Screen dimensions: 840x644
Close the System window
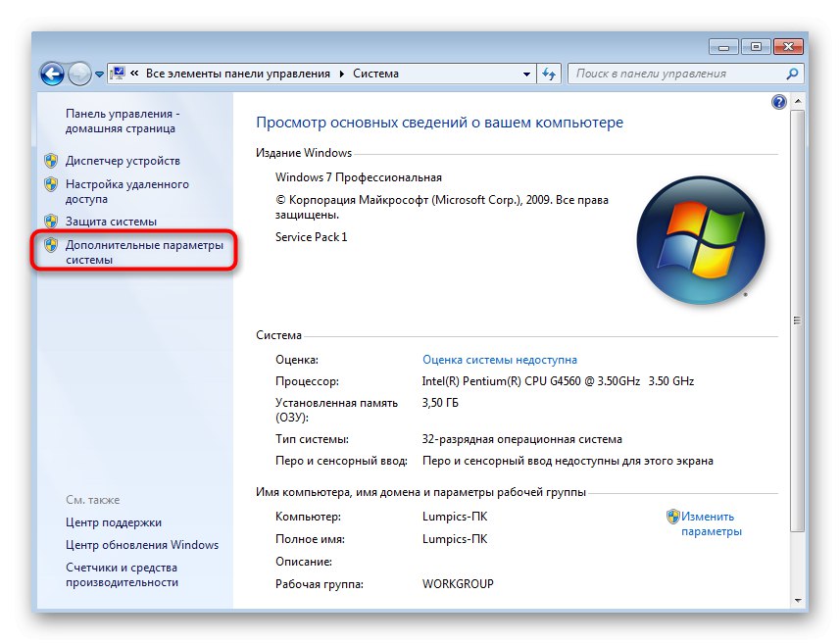(x=788, y=47)
